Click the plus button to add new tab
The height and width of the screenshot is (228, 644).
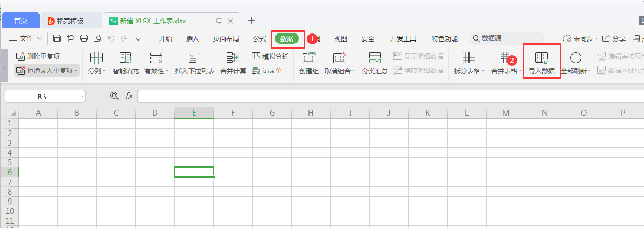(x=251, y=21)
